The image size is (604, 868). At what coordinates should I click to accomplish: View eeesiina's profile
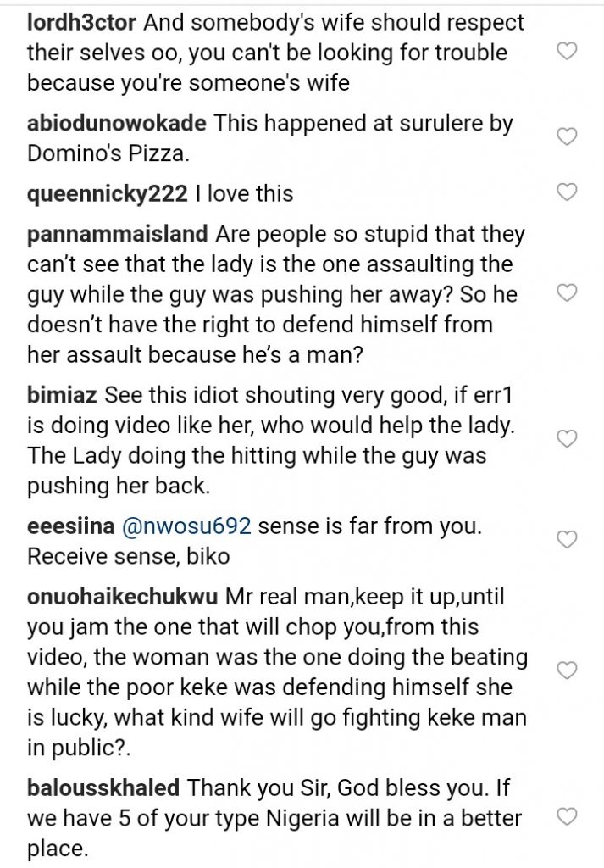point(56,526)
